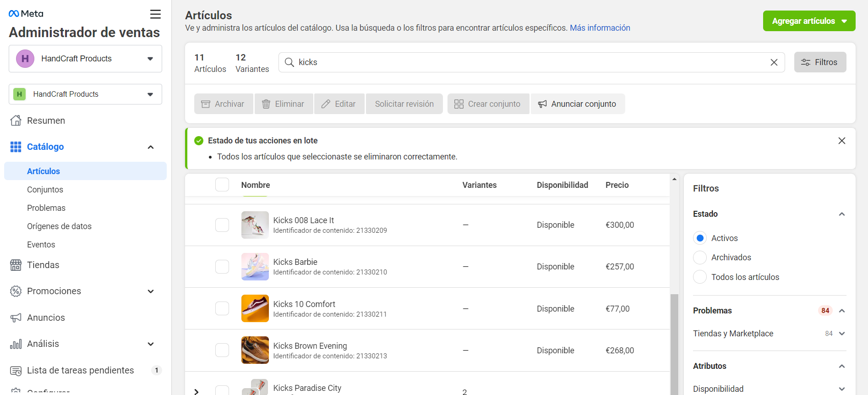This screenshot has width=868, height=395.
Task: Clear the kicks search with the X icon
Action: pos(774,62)
